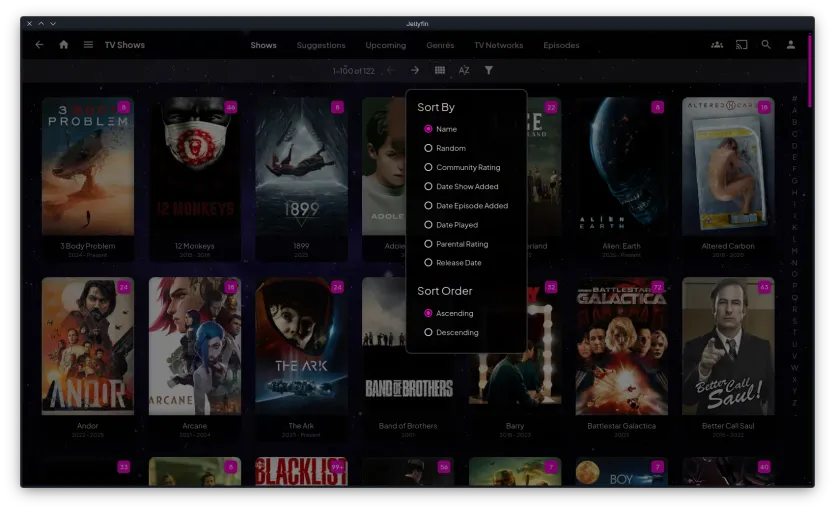This screenshot has height=512, width=835.
Task: Open the Blacklist poster
Action: click(x=301, y=472)
